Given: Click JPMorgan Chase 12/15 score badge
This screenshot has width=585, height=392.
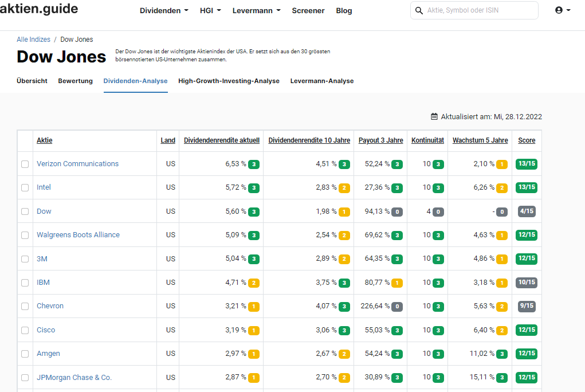Looking at the screenshot, I should tap(527, 377).
